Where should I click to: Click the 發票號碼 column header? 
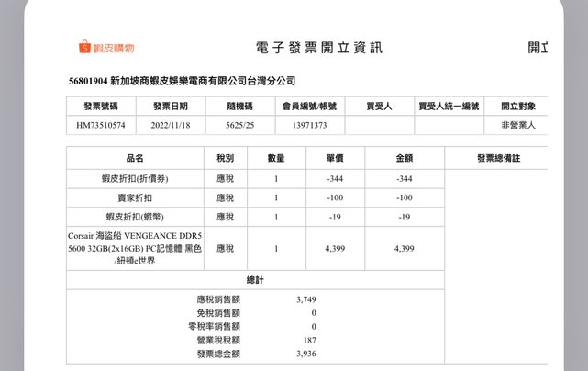(101, 107)
